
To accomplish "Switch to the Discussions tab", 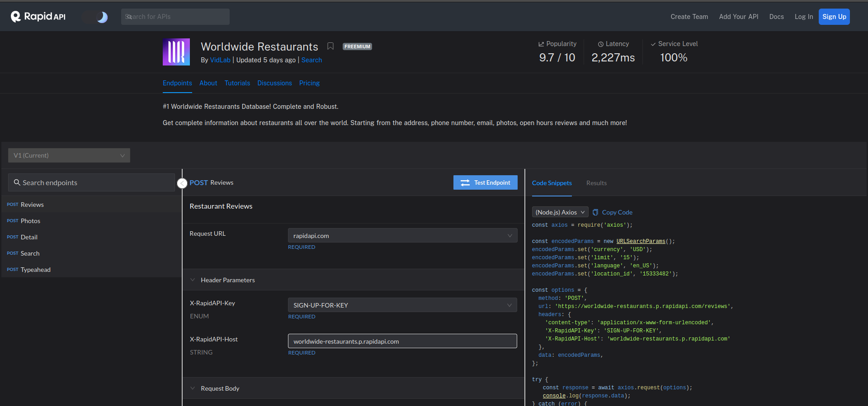I will (x=274, y=83).
